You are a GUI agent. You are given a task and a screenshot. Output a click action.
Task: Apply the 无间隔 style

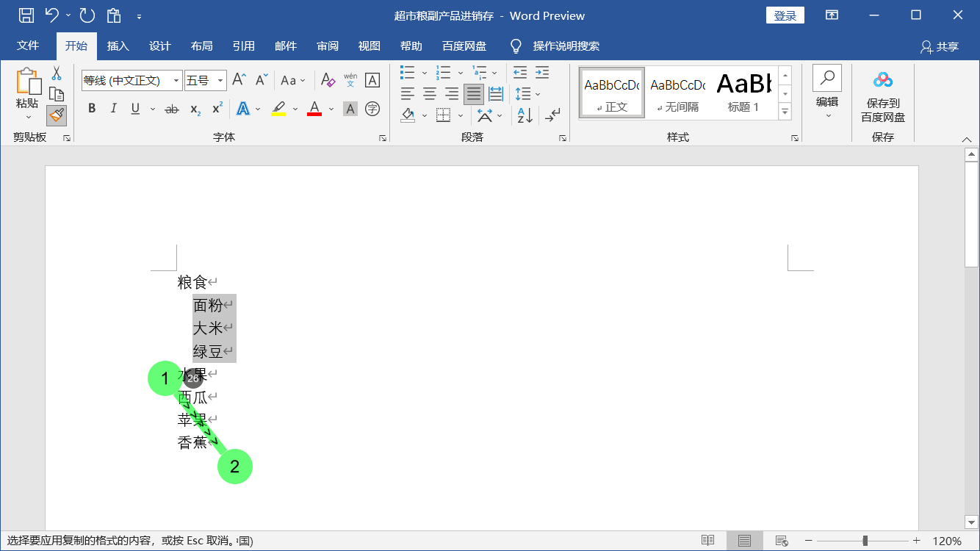point(677,93)
